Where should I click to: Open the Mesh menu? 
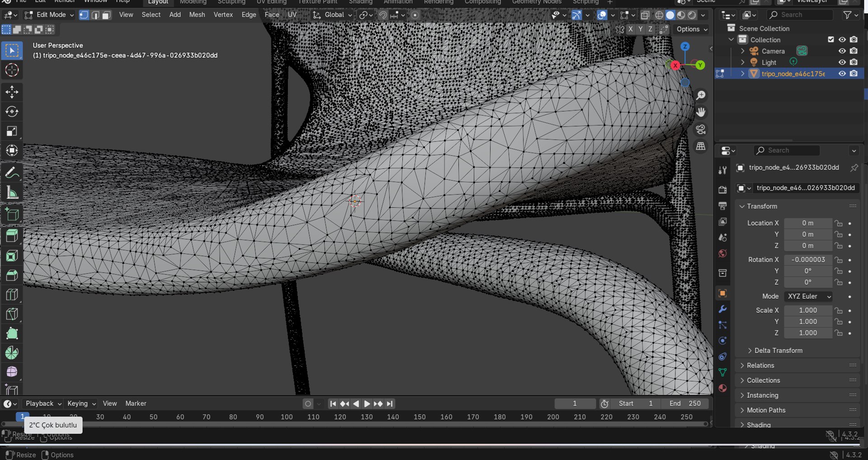click(x=197, y=15)
